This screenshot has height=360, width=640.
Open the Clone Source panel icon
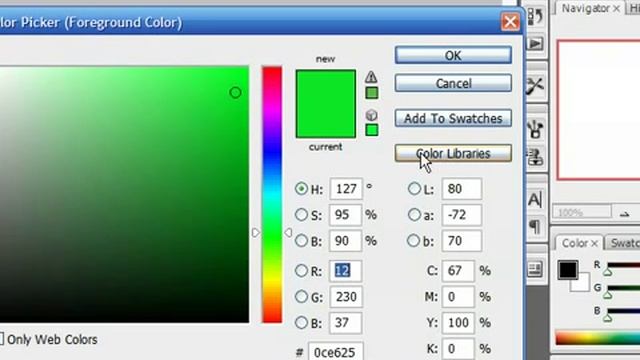pyautogui.click(x=535, y=157)
